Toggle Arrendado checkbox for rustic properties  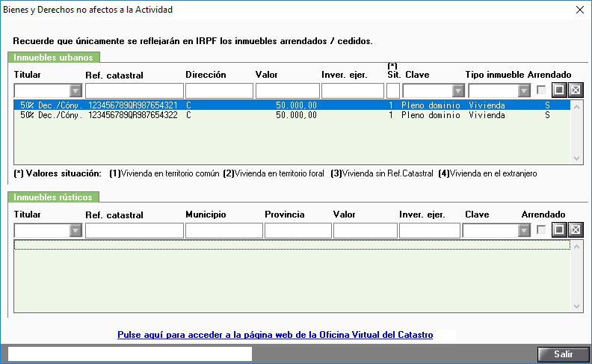[x=540, y=230]
